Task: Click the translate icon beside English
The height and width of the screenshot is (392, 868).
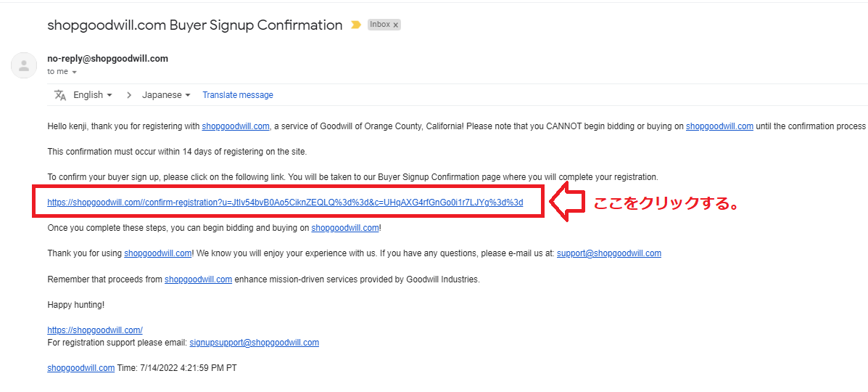Action: click(x=60, y=95)
